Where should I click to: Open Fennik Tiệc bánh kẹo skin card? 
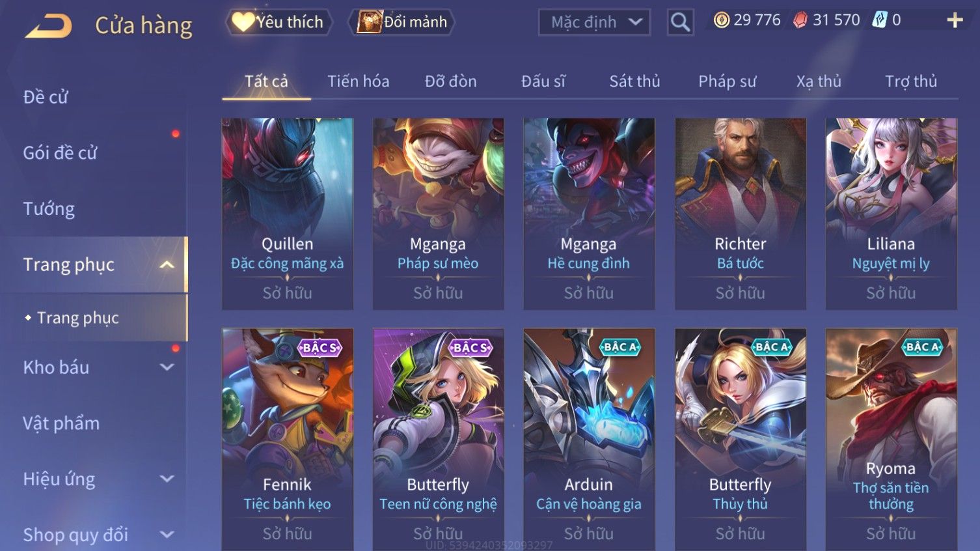click(288, 440)
